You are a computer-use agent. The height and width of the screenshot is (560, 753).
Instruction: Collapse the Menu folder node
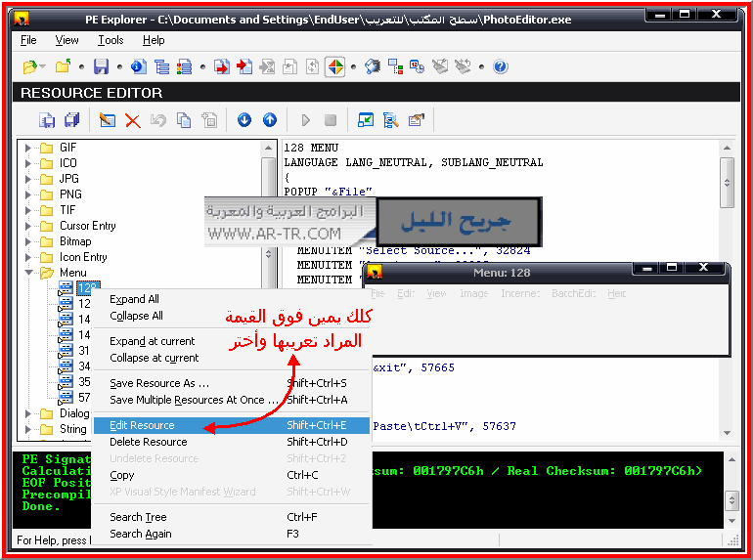coord(28,273)
